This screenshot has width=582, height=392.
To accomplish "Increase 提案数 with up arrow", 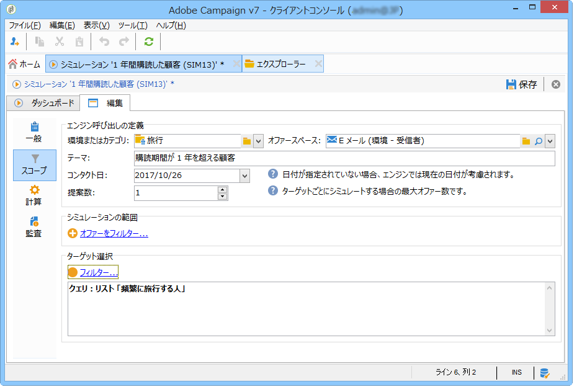I will point(222,190).
